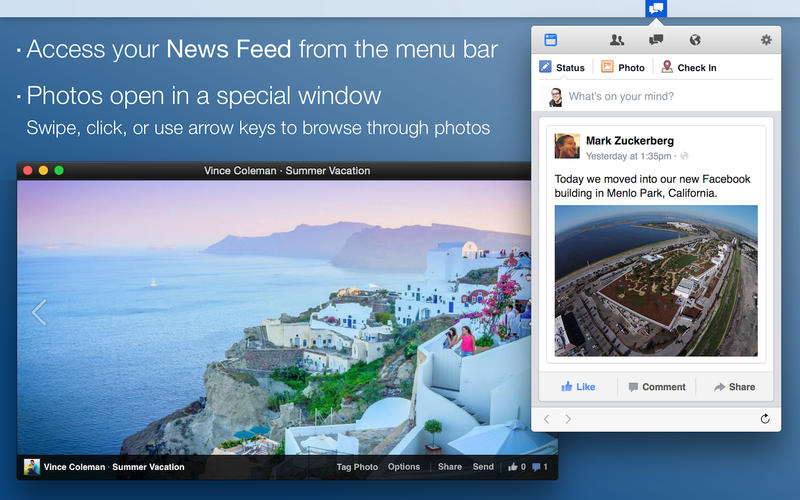Viewport: 800px width, 500px height.
Task: Open settings gear in popup toolbar
Action: [x=766, y=40]
